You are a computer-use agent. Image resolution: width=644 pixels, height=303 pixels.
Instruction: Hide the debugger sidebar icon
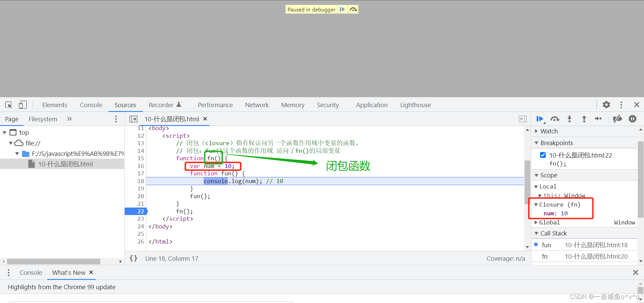coord(523,119)
